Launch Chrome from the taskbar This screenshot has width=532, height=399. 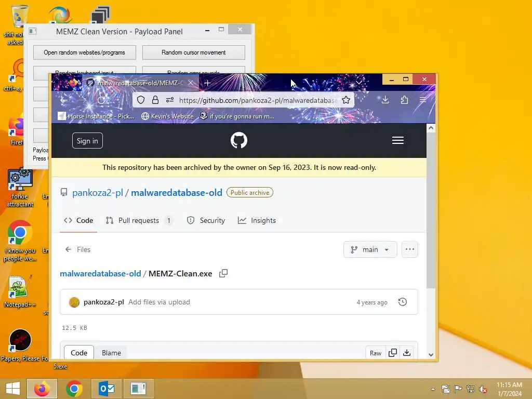click(x=74, y=389)
